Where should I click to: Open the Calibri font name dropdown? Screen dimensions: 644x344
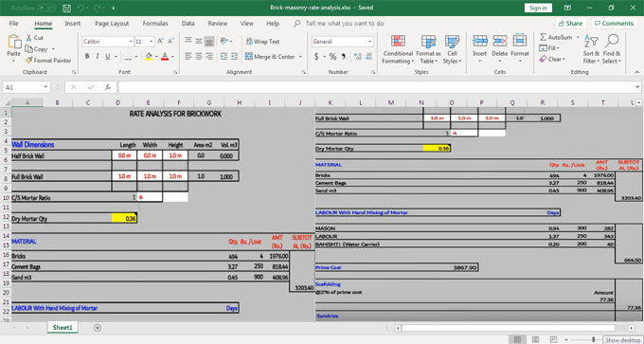tap(131, 42)
